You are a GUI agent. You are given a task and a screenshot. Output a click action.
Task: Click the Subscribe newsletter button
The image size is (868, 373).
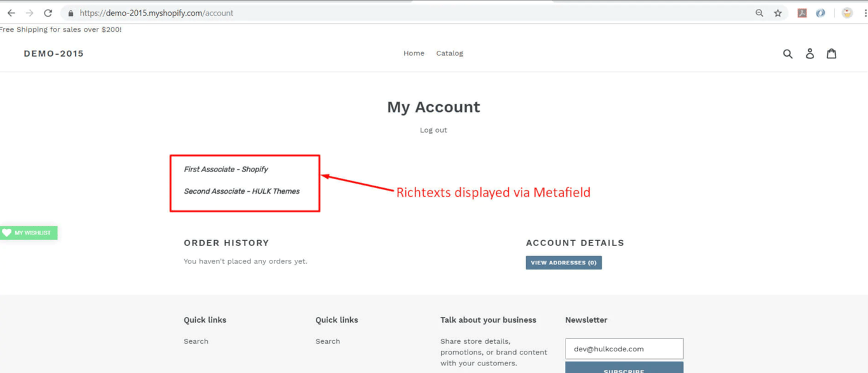click(624, 369)
